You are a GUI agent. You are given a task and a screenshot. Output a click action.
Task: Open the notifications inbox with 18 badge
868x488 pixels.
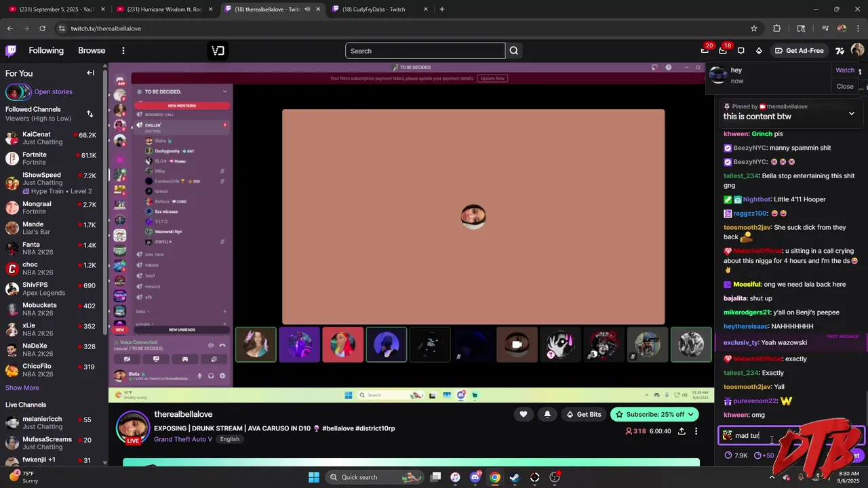click(x=723, y=51)
